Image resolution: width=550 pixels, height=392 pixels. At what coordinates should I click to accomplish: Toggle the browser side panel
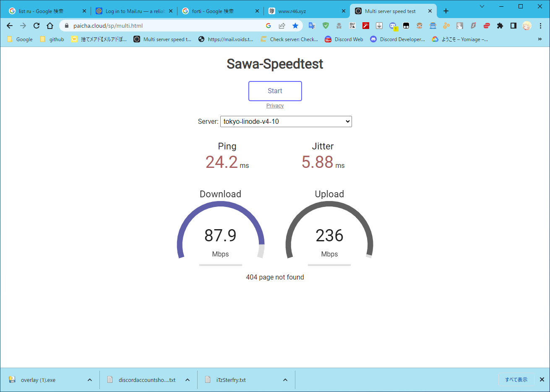pyautogui.click(x=513, y=26)
